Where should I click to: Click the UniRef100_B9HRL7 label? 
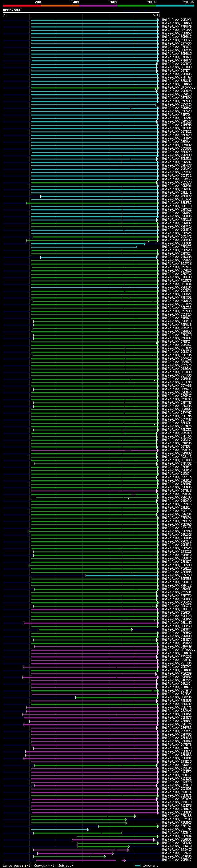pos(177,37)
